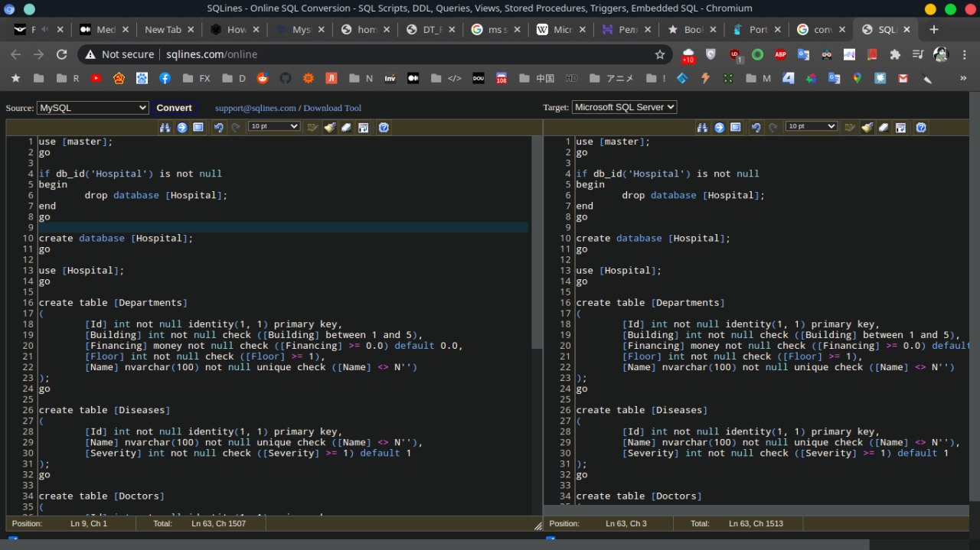Open the Source database dropdown (MySQL)
Image resolution: width=980 pixels, height=550 pixels.
pyautogui.click(x=93, y=108)
